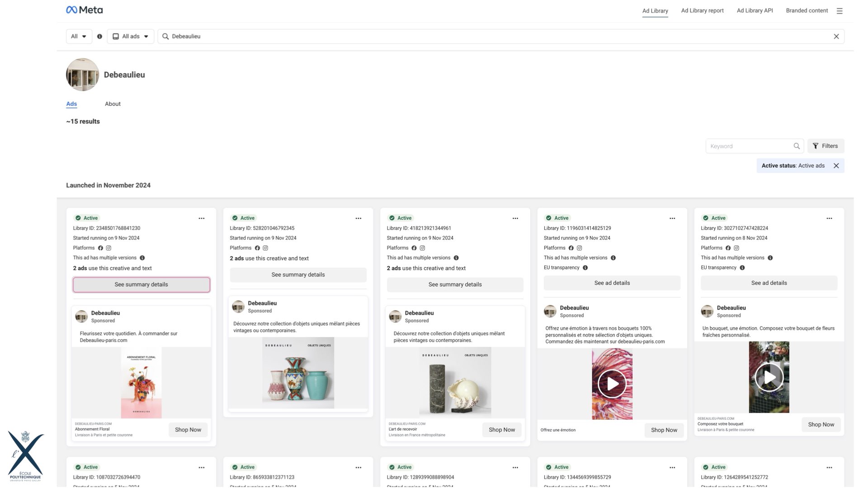Click the Active badge on ad 2348501768841230
This screenshot has width=868, height=488.
86,218
